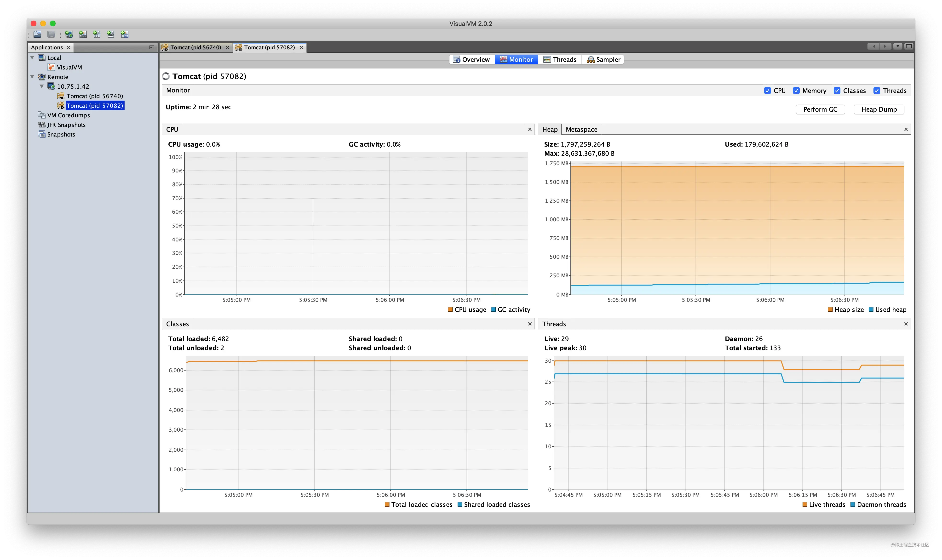Click the VM Coredumps icon in tree
The image size is (942, 560).
click(x=41, y=115)
